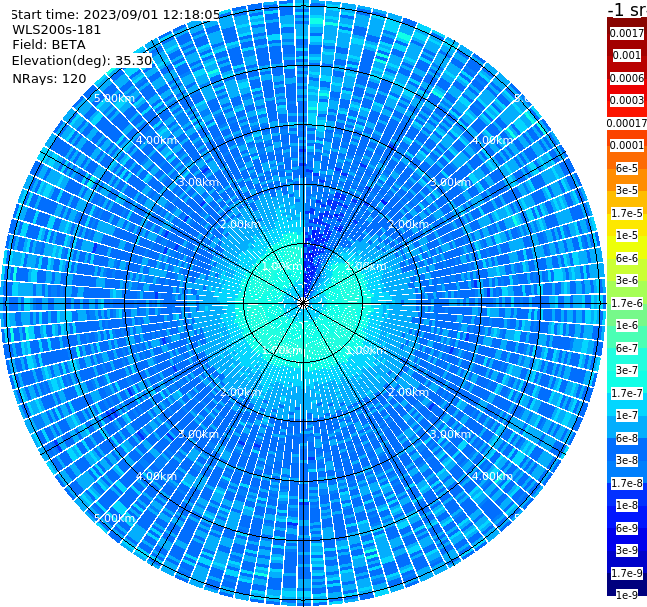This screenshot has height=607, width=647.
Task: Select the 0.0001 colorbar label
Action: (627, 145)
